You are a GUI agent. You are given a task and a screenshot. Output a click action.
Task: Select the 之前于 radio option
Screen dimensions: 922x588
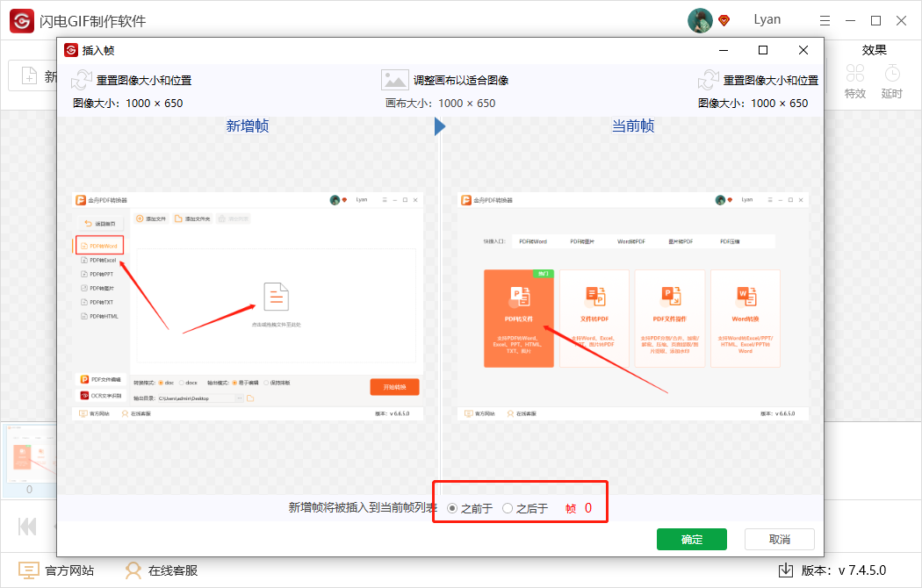(451, 508)
